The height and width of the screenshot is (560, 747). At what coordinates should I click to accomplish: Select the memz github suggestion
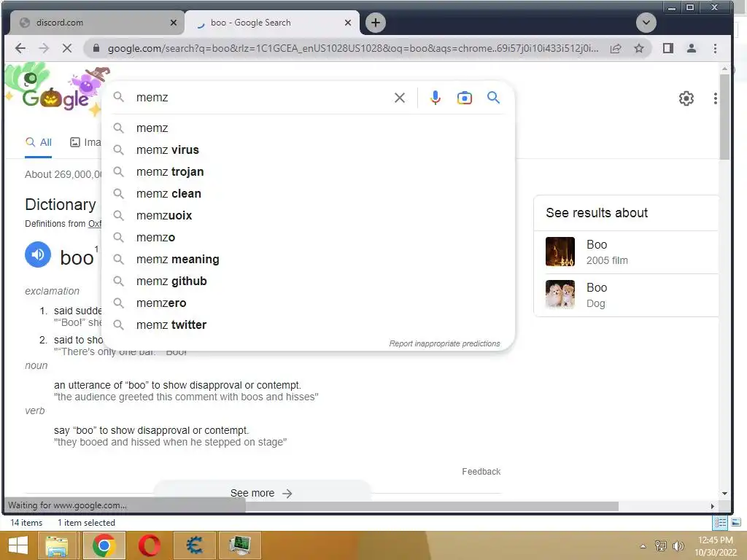pos(309,281)
